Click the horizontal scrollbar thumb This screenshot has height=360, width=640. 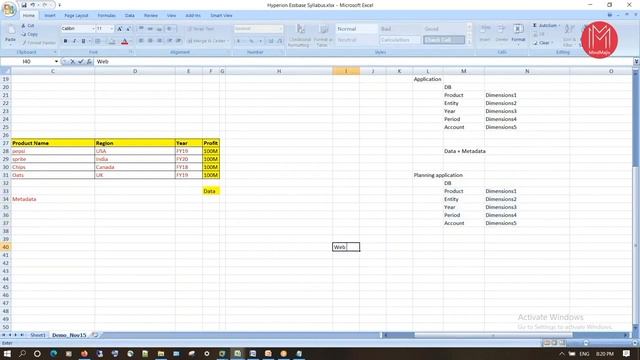(x=493, y=335)
